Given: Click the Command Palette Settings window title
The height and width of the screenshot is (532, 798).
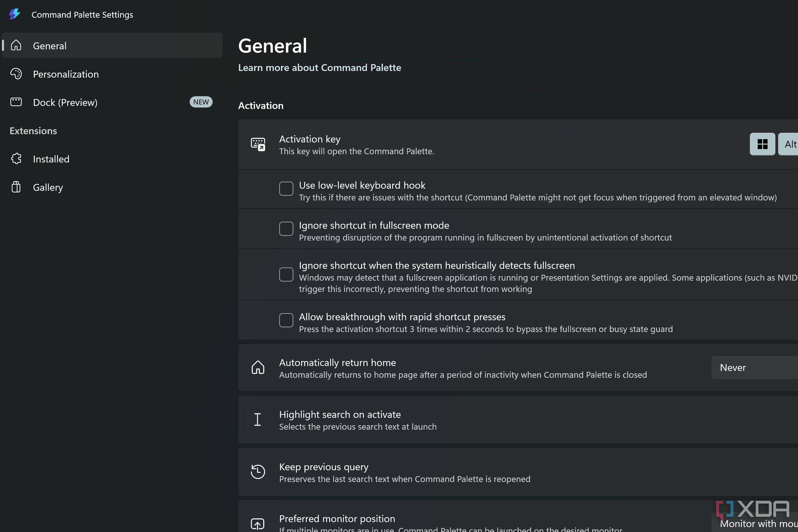Looking at the screenshot, I should [x=82, y=15].
